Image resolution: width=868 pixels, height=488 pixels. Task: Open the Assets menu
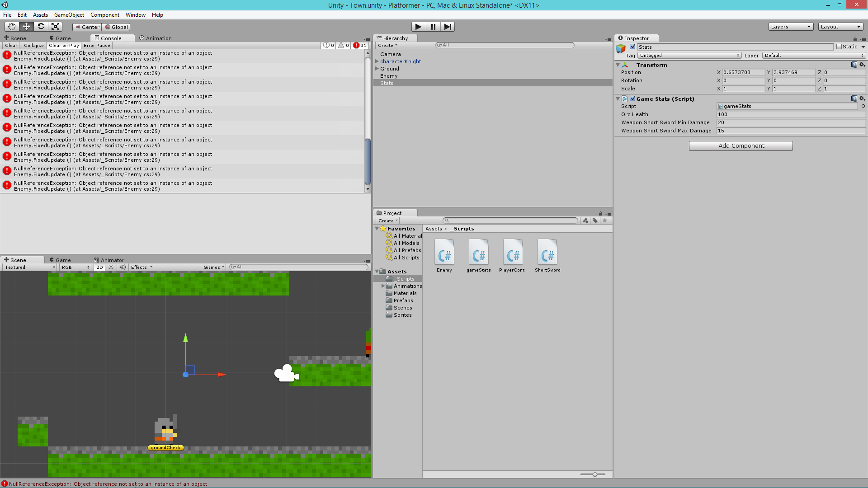coord(40,15)
